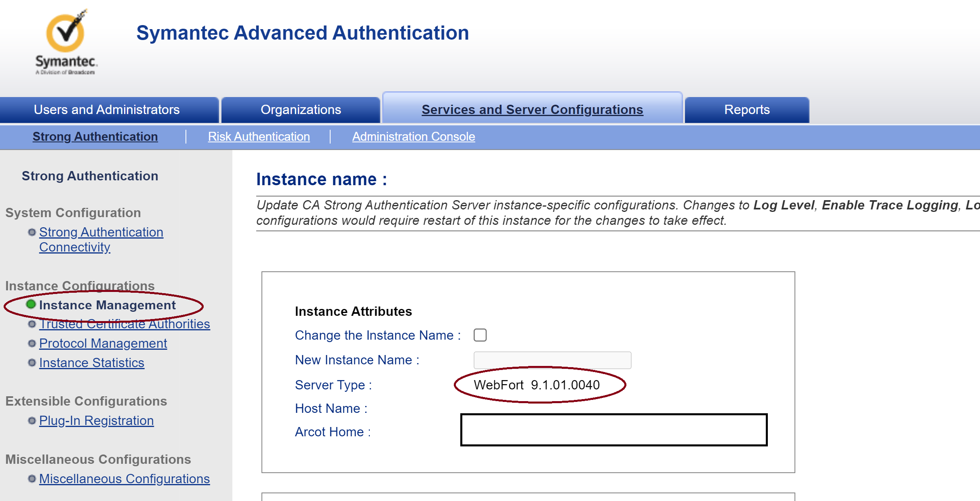
Task: Open Instance Statistics page
Action: click(x=92, y=363)
